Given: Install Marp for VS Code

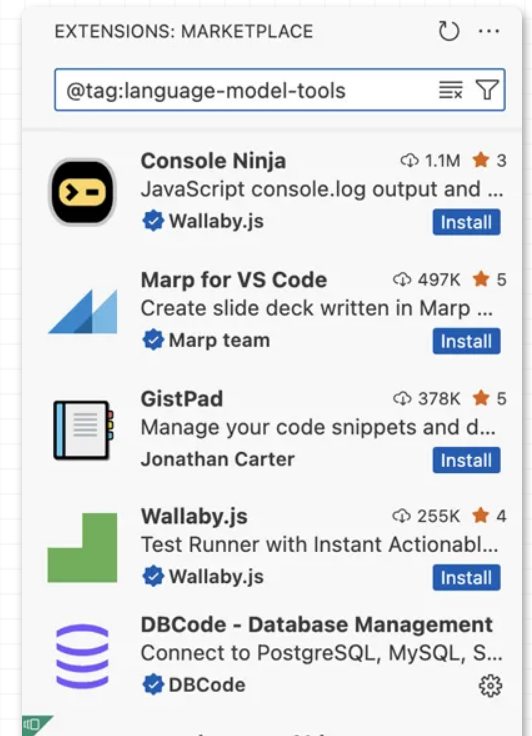Looking at the screenshot, I should point(466,341).
